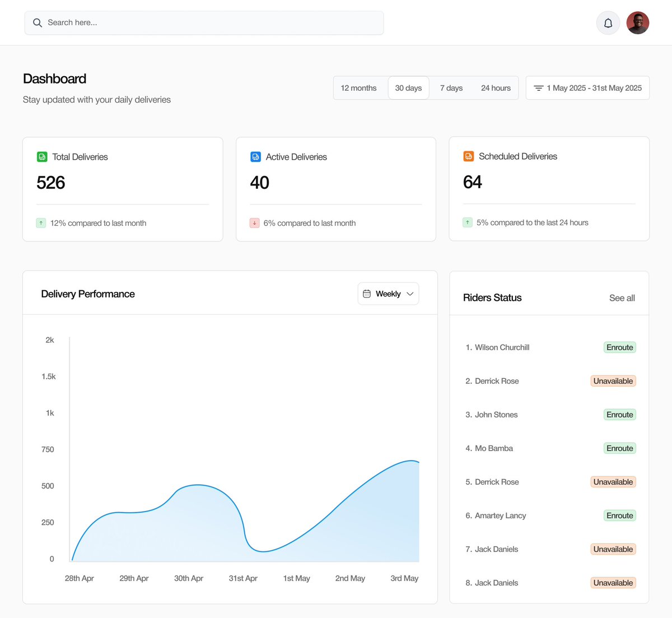Click the green Total Deliveries truck icon
The image size is (672, 618).
[x=42, y=157]
